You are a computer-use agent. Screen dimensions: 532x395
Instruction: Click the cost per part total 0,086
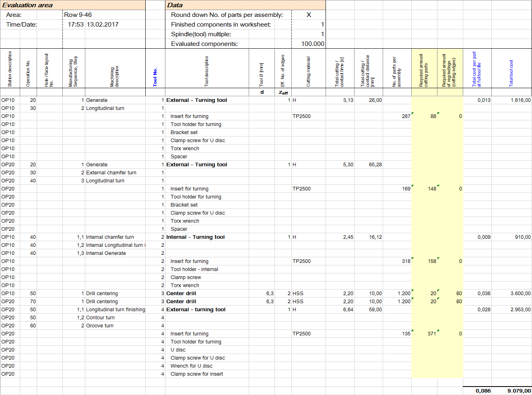click(x=483, y=391)
